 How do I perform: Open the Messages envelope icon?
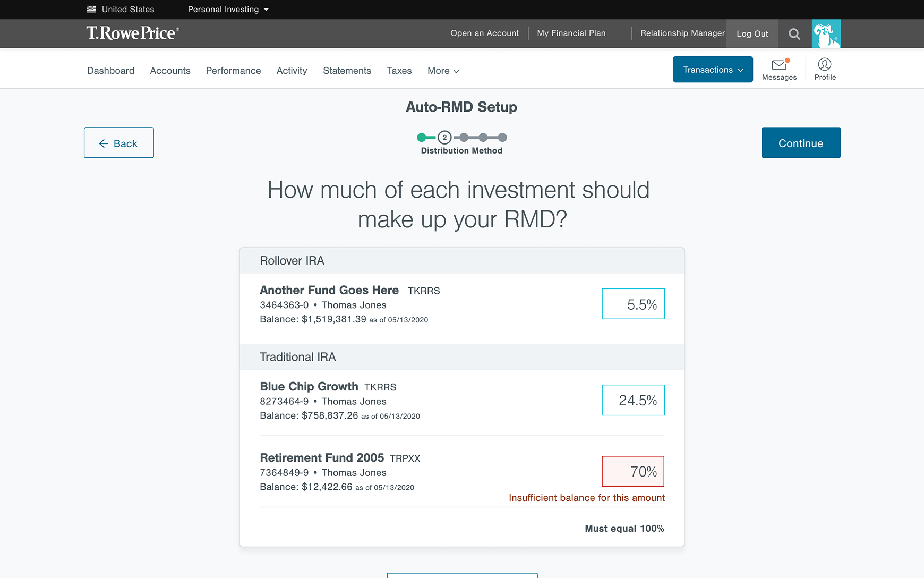(779, 65)
